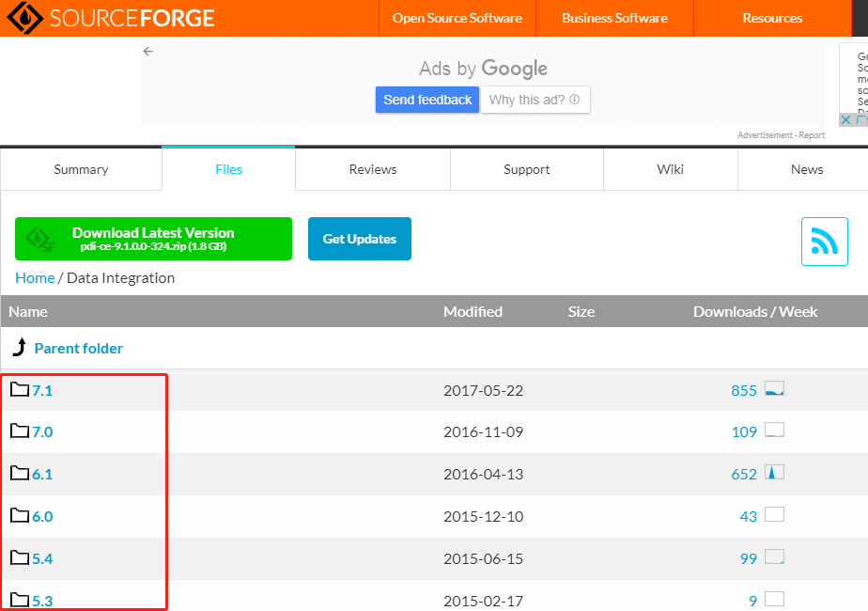The image size is (868, 611).
Task: Open download stats chart for 7.1
Action: (774, 388)
